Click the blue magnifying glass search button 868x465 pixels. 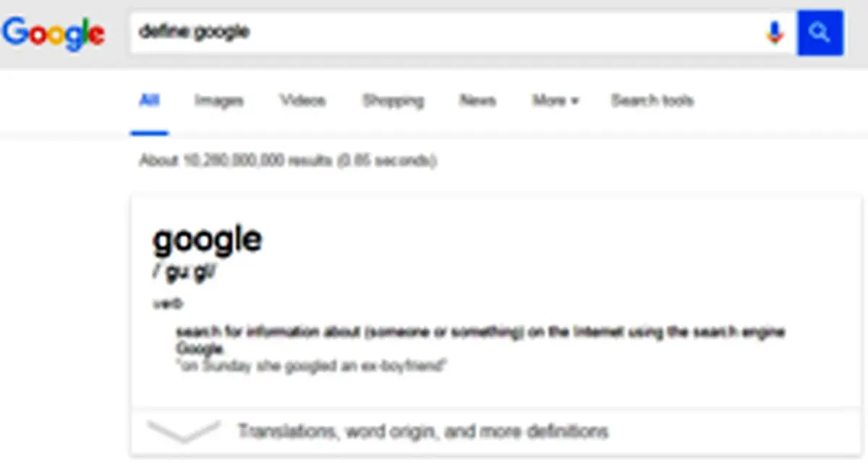(820, 33)
